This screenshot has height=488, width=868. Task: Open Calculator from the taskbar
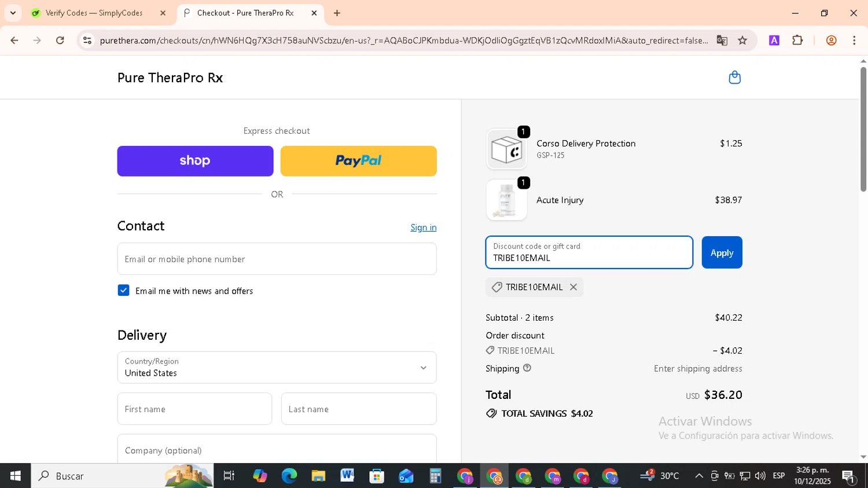[x=435, y=476]
